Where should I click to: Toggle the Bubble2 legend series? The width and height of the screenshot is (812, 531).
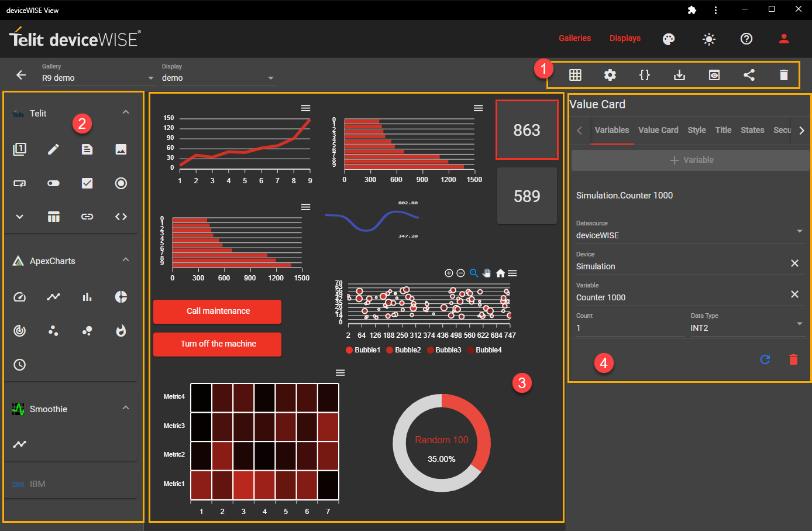[404, 350]
